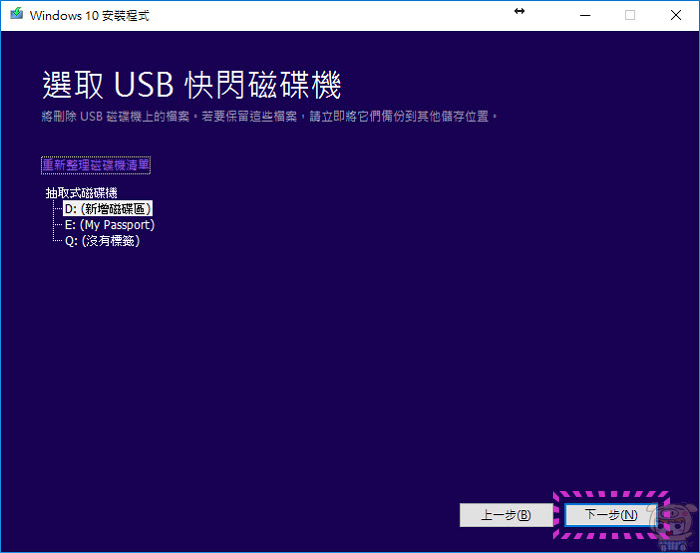Close the Windows 10 setup window
This screenshot has width=700, height=553.
tap(675, 16)
